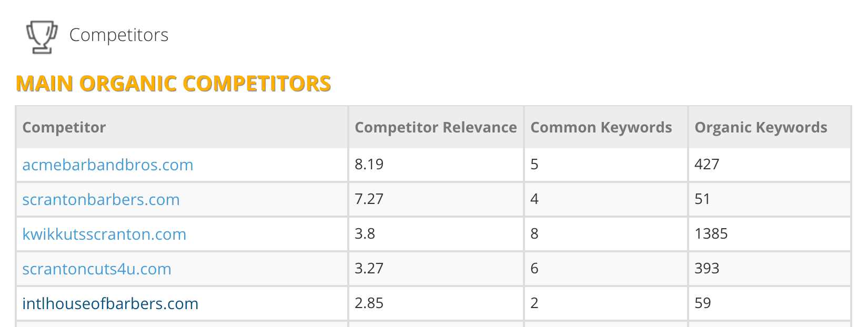
Task: Open the intlhouseofbarbers.com link
Action: pos(110,304)
